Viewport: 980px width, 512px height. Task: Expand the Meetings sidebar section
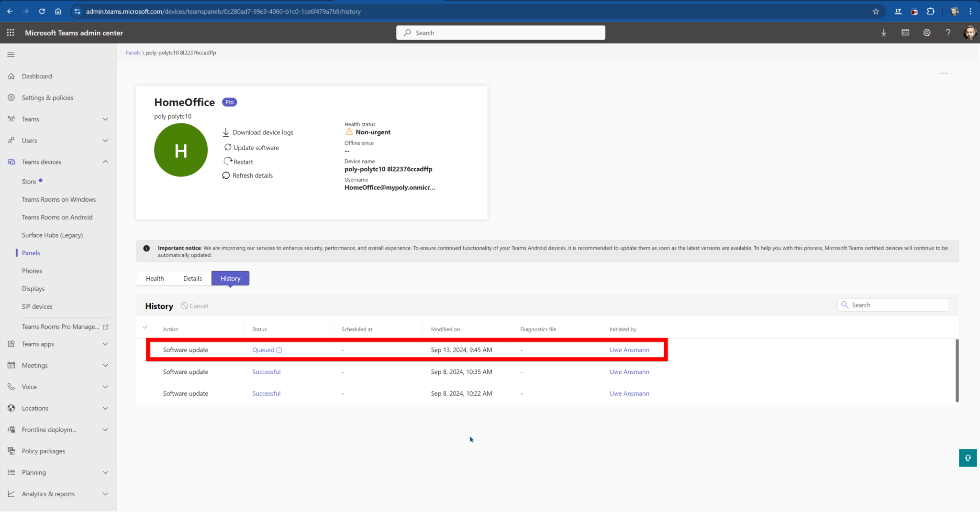pos(105,365)
